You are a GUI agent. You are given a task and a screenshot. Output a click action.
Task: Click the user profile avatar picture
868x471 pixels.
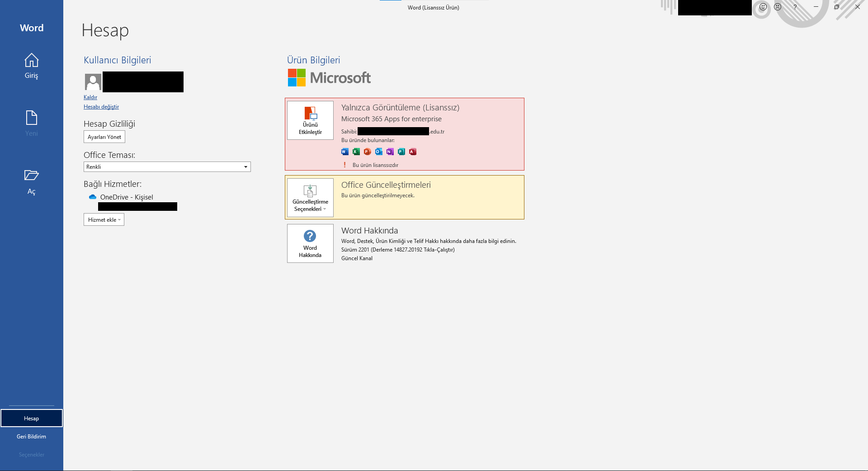(93, 82)
